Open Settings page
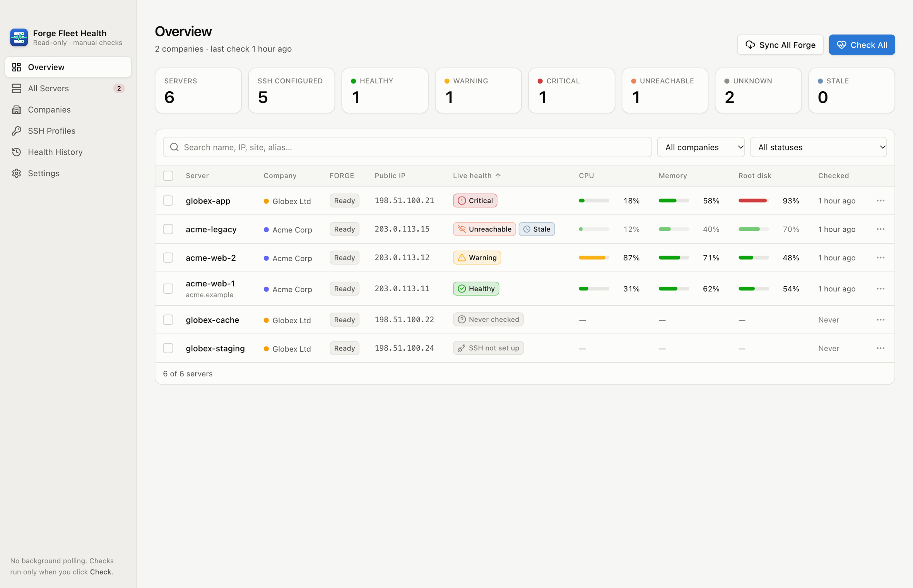The height and width of the screenshot is (588, 913). pos(68,174)
